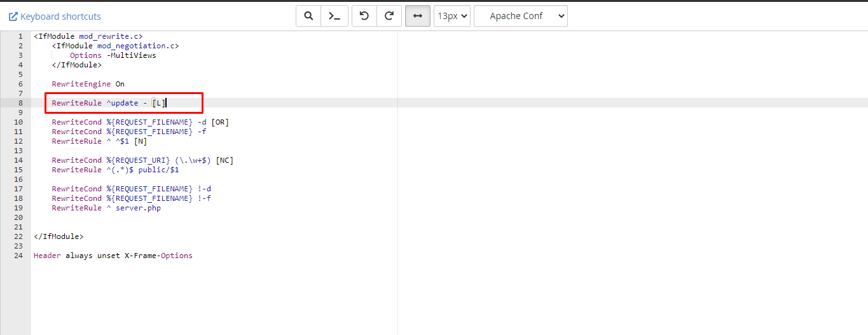Undo the last edit

click(364, 16)
